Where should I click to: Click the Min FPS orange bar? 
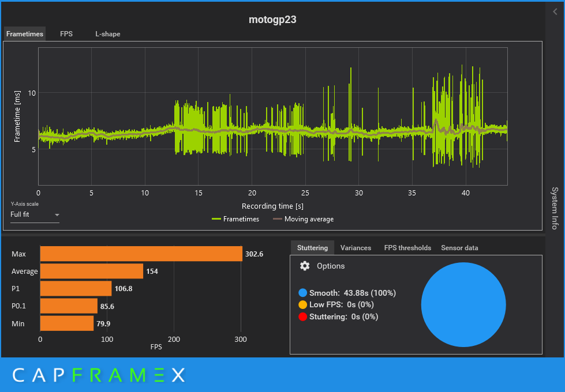(x=67, y=323)
